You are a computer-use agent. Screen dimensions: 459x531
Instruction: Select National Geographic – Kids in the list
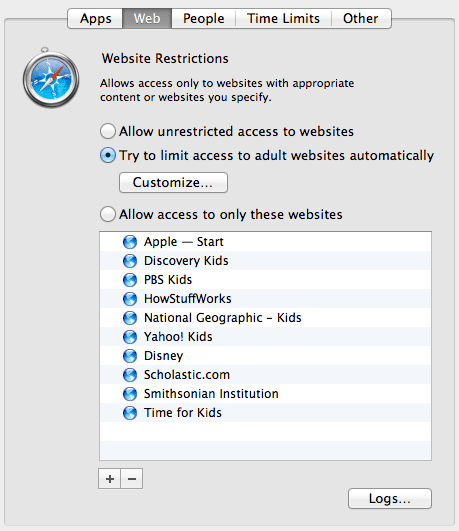pos(265,318)
